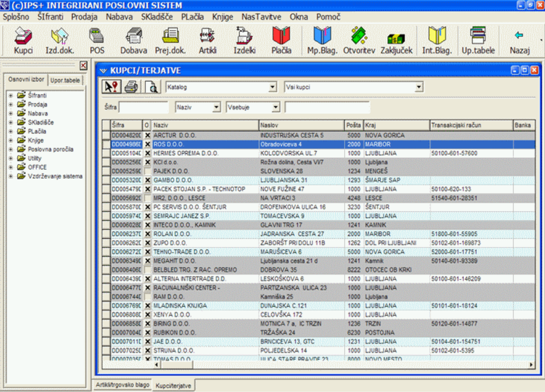Expand the Nabava tree node
Screen dimensions: 545x392
click(11, 114)
